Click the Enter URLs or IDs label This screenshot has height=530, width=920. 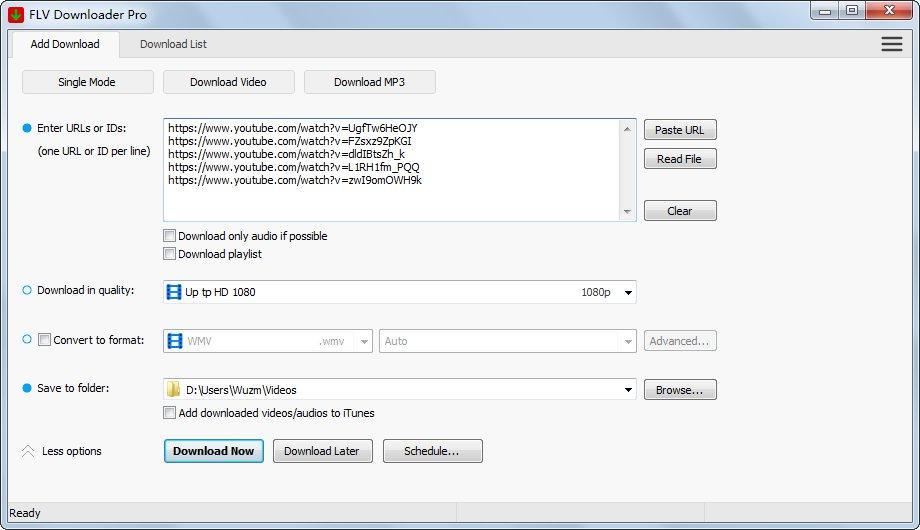(x=82, y=128)
